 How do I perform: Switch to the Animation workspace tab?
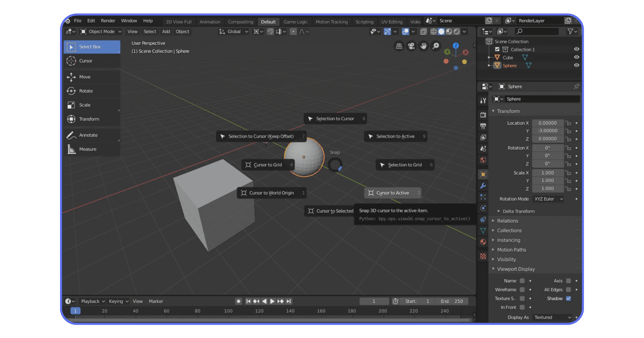(x=210, y=21)
